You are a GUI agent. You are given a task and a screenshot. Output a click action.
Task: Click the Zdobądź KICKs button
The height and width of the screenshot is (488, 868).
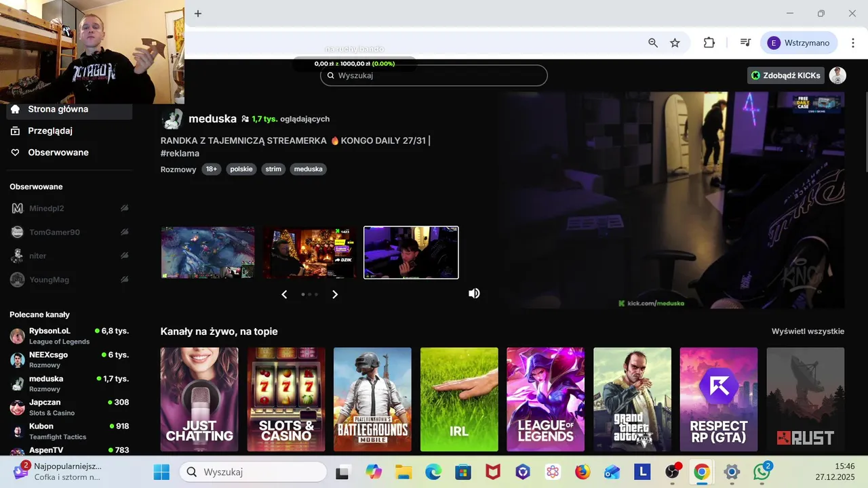(786, 75)
